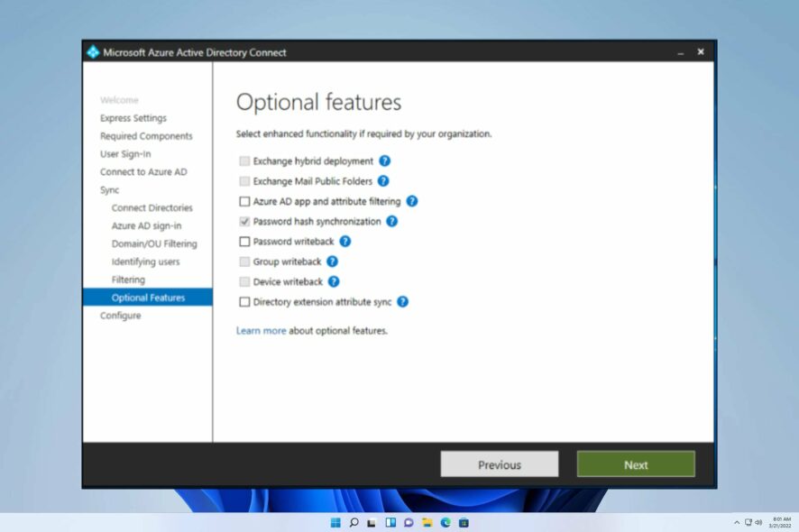The width and height of the screenshot is (799, 532).
Task: Enable Directory extension attribute sync
Action: pyautogui.click(x=244, y=302)
